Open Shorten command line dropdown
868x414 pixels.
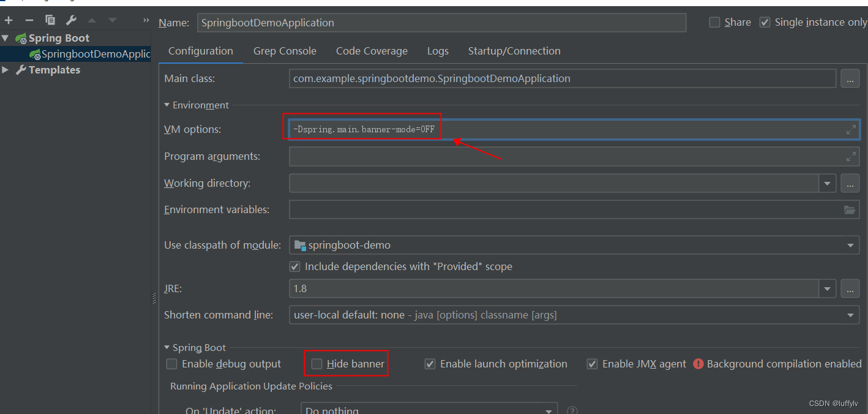click(x=851, y=315)
